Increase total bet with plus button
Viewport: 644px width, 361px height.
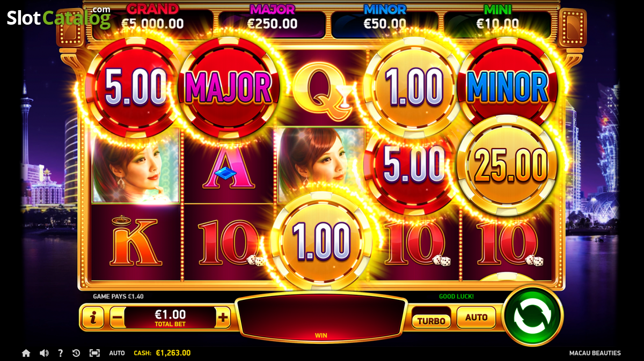223,318
